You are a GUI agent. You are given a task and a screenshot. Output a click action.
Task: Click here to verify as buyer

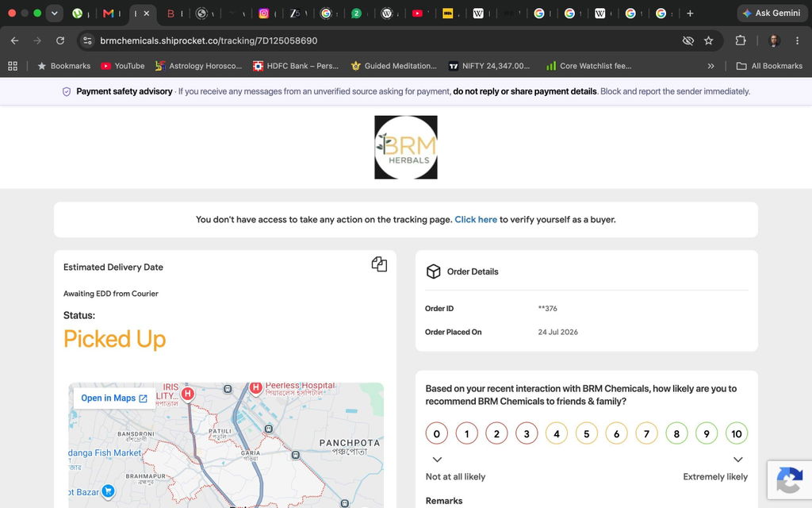476,219
